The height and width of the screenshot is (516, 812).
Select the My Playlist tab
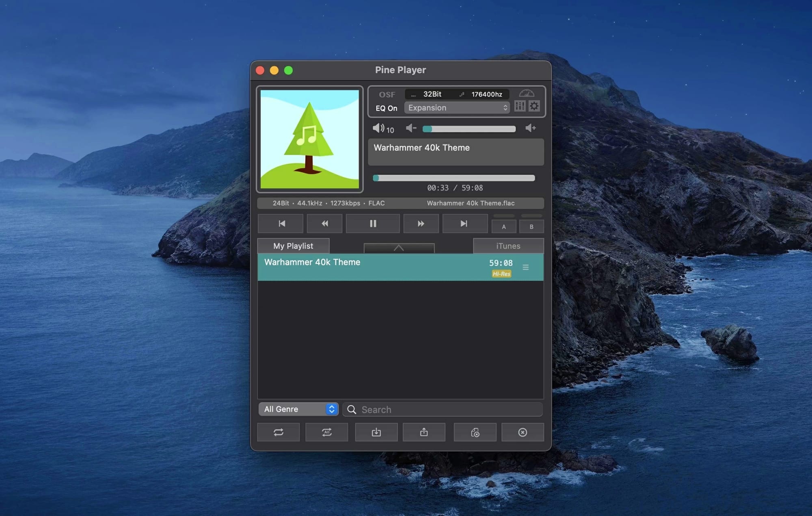click(x=293, y=246)
